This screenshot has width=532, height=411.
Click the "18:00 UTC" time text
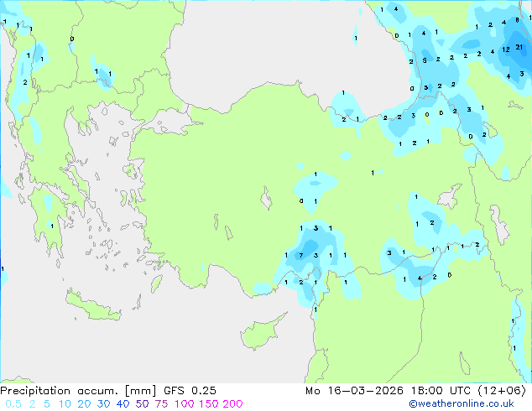441,391
